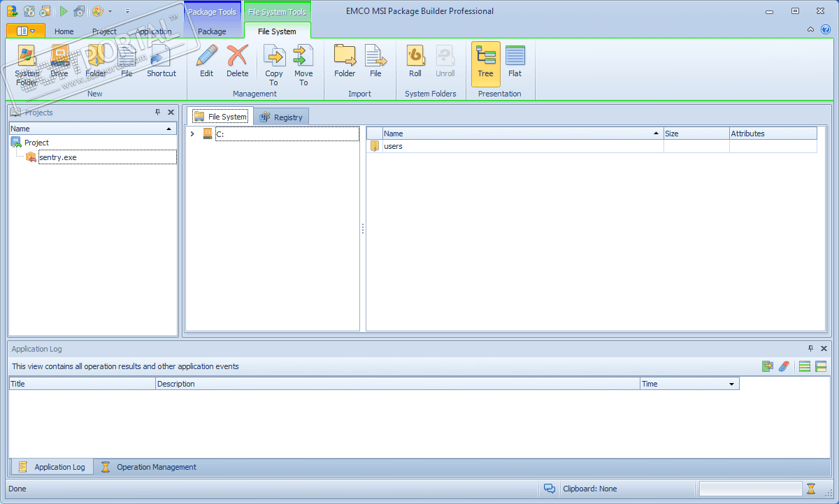Click the Size column header
839x504 pixels.
click(696, 134)
